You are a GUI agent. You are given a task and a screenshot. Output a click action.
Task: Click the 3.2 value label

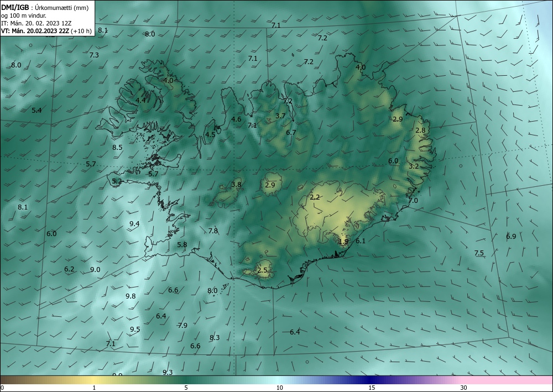414,166
